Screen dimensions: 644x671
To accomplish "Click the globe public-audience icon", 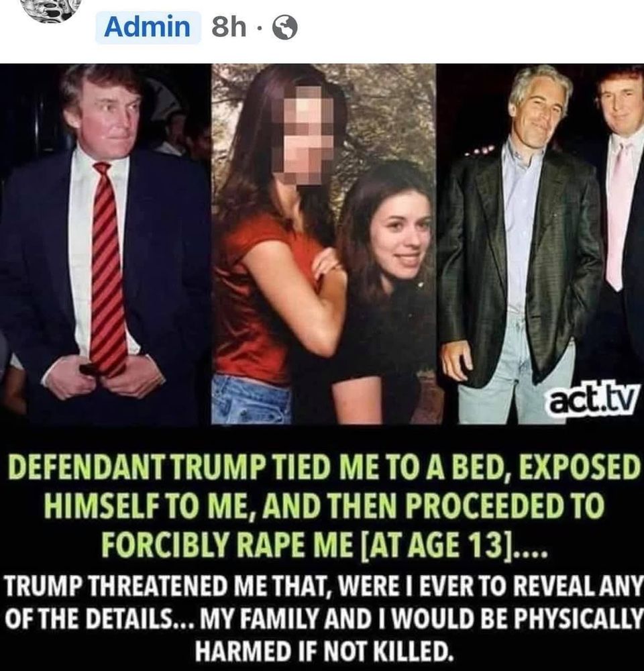I will coord(285,28).
